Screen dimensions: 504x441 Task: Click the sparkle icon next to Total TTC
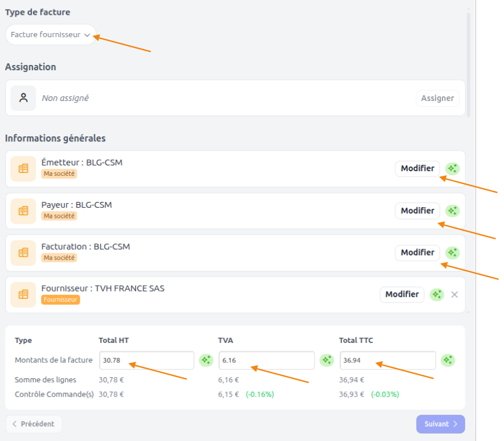tap(448, 360)
